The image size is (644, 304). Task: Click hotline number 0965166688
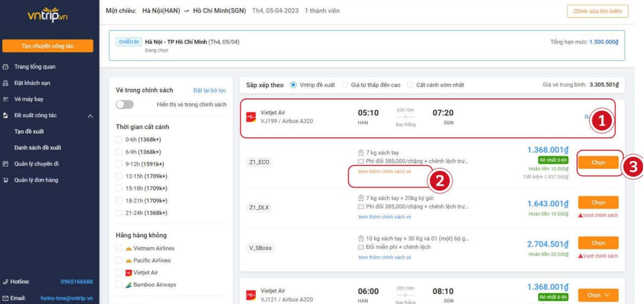coord(76,282)
